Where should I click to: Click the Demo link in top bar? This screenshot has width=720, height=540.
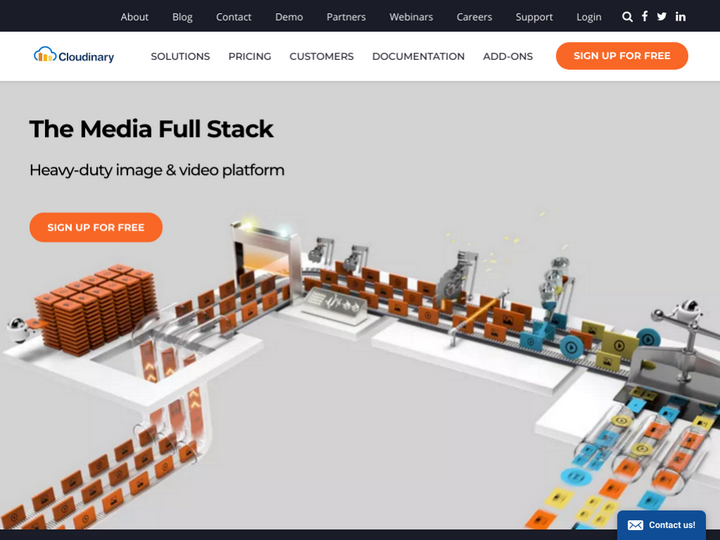289,17
